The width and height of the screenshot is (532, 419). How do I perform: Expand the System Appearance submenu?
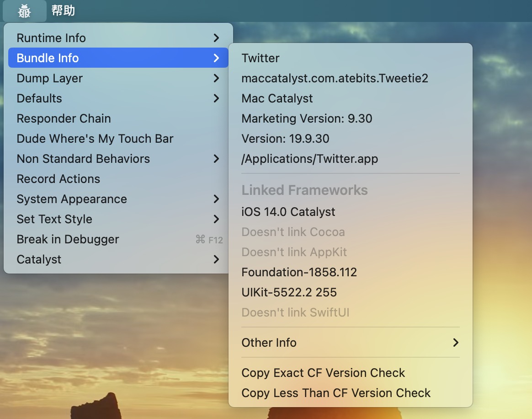[118, 199]
